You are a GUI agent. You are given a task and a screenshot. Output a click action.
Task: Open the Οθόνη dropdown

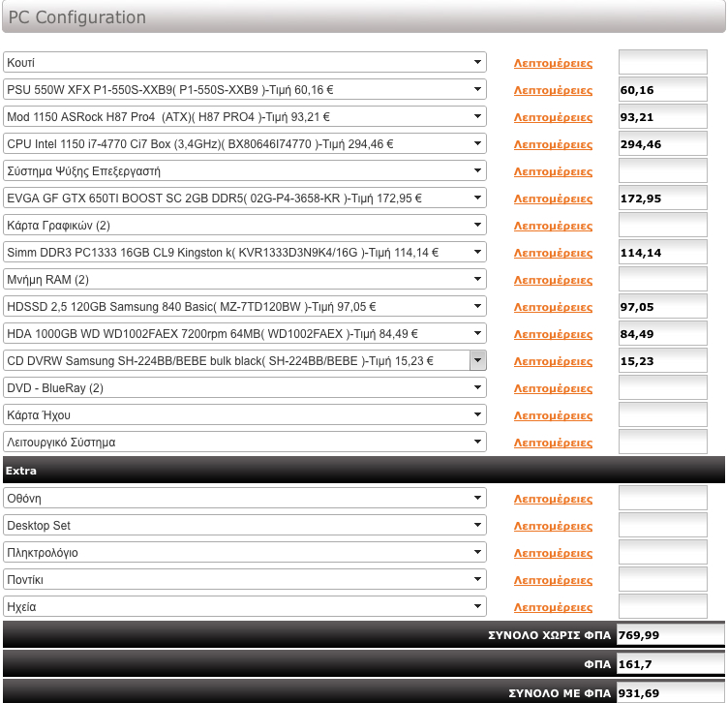[x=245, y=498]
